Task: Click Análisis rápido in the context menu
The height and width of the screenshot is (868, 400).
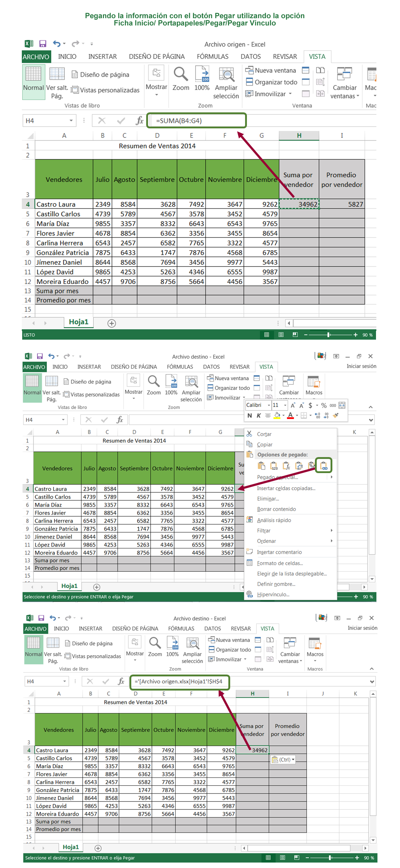Action: click(x=274, y=520)
